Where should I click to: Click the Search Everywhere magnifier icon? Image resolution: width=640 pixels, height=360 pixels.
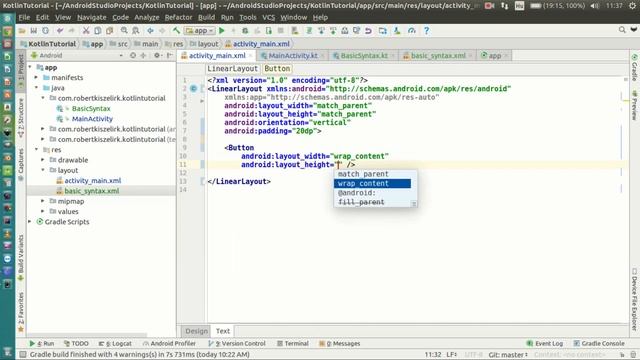[622, 30]
